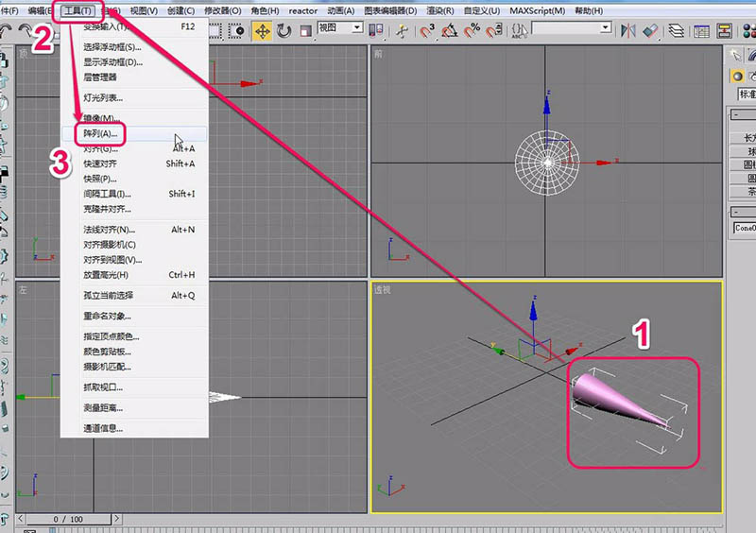
Task: Click the Mirror tool icon in the toolbar
Action: pyautogui.click(x=627, y=30)
